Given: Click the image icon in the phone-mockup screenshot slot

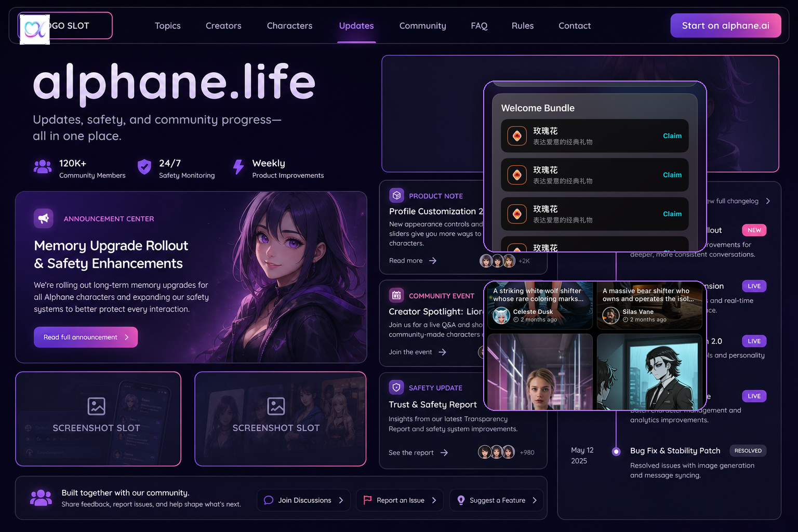Looking at the screenshot, I should (96, 406).
